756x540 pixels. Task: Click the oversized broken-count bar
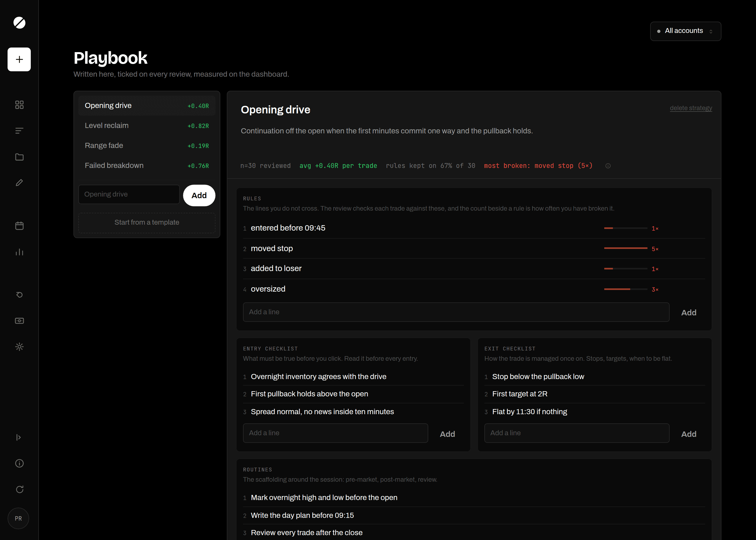pyautogui.click(x=625, y=289)
